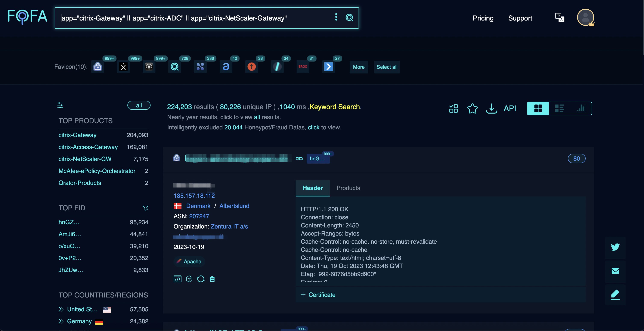
Task: Open the Products tab
Action: (348, 188)
